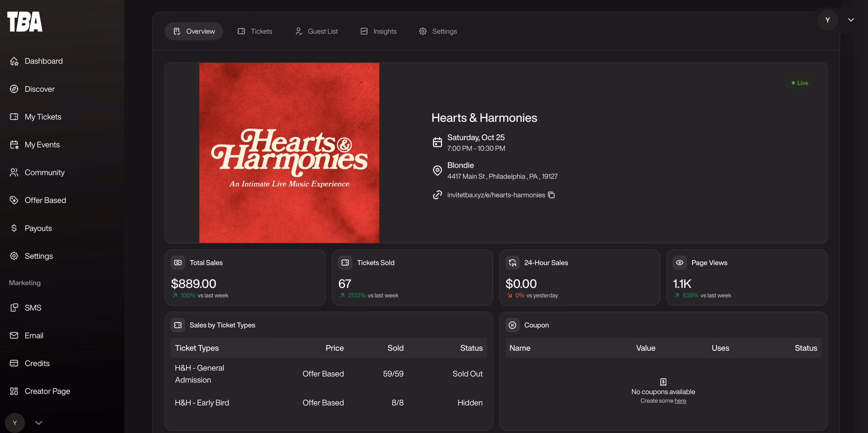This screenshot has width=868, height=433.
Task: Open the Tickets tab
Action: pos(255,31)
